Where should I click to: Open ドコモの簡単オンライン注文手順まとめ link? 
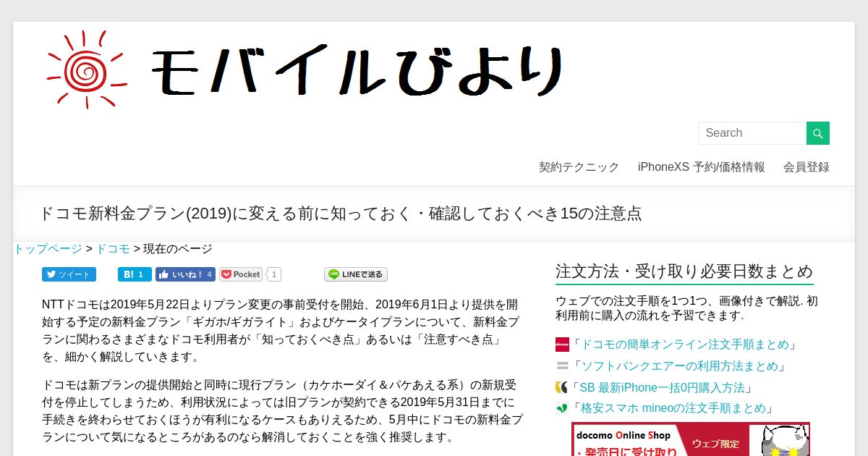click(684, 345)
